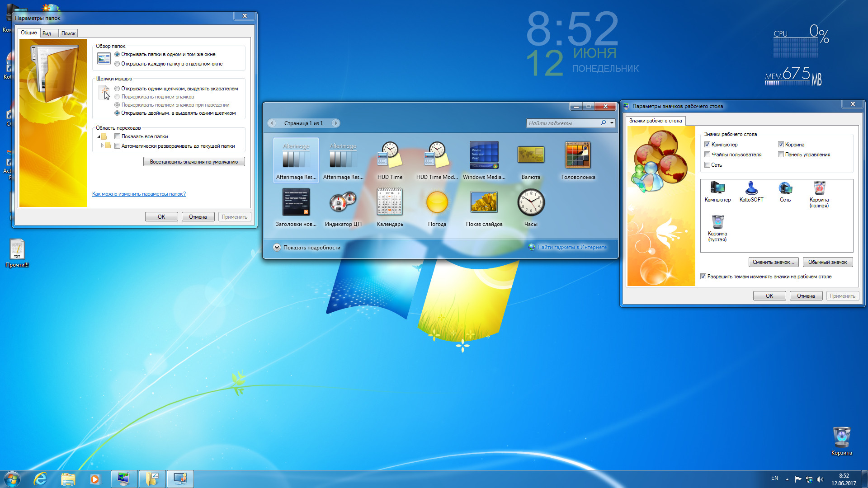The height and width of the screenshot is (488, 868).
Task: Click the taskbar clock showing 8:52
Action: click(x=844, y=479)
